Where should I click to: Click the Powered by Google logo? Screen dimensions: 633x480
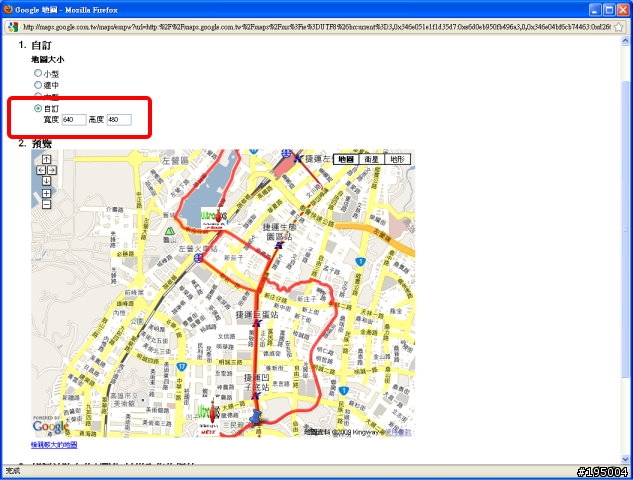tap(50, 425)
